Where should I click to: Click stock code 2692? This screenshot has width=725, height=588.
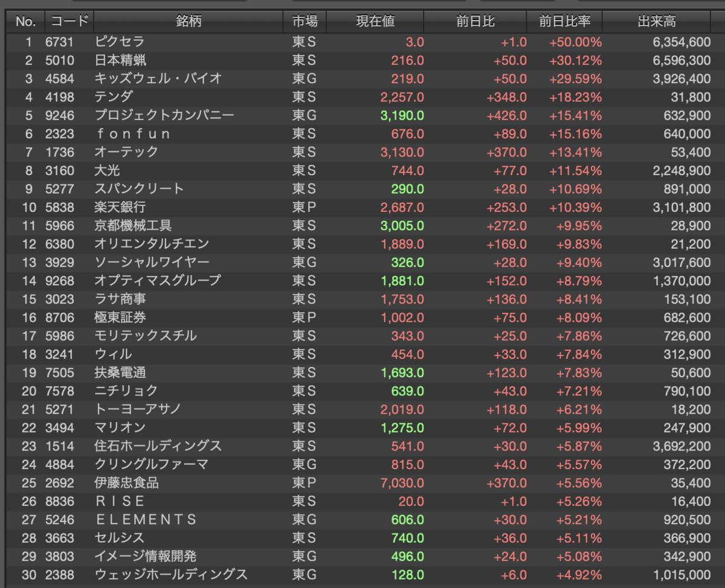[x=59, y=482]
